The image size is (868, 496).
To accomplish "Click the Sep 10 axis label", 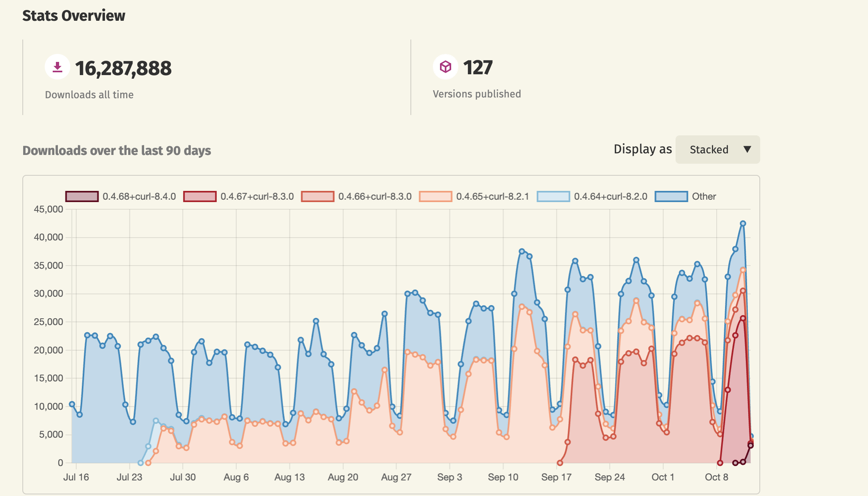I will [x=503, y=477].
